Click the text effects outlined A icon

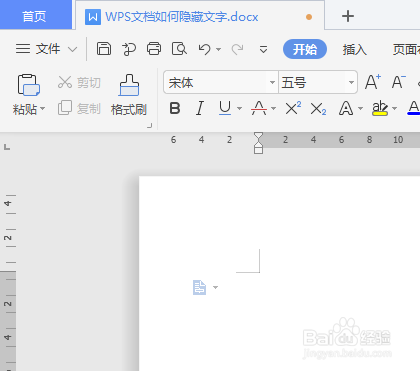point(346,108)
